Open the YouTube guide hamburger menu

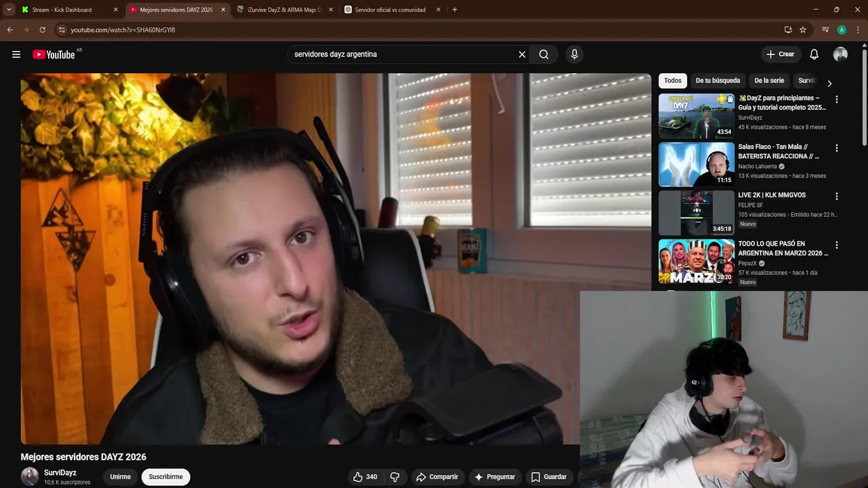pyautogui.click(x=16, y=54)
